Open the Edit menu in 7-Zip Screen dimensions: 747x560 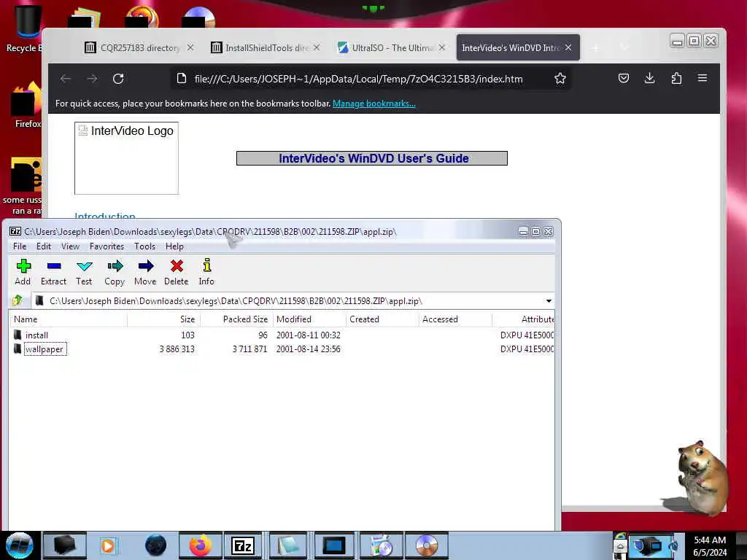coord(43,246)
